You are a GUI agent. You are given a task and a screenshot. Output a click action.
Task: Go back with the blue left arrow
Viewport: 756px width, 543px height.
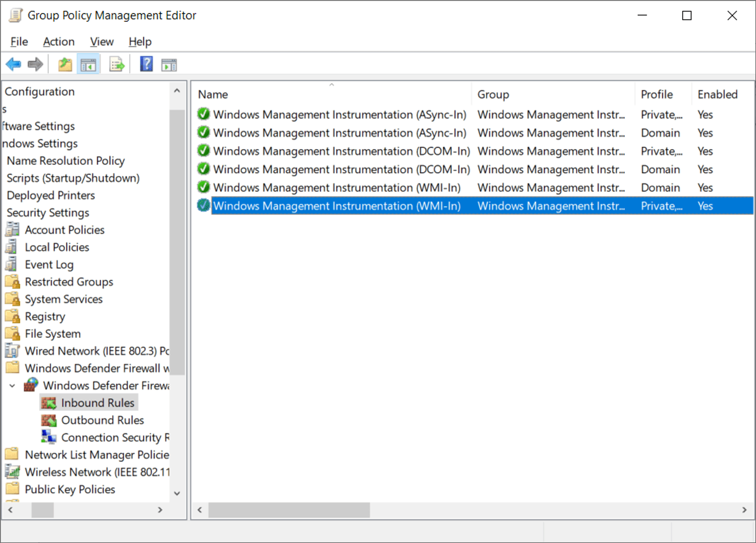(14, 64)
